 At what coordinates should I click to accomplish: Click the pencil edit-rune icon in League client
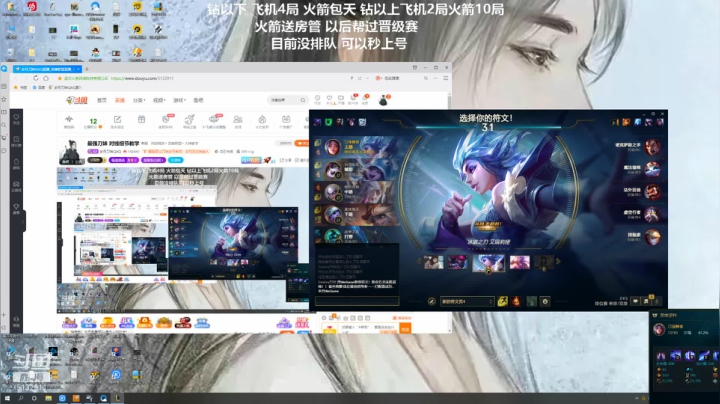coord(432,301)
